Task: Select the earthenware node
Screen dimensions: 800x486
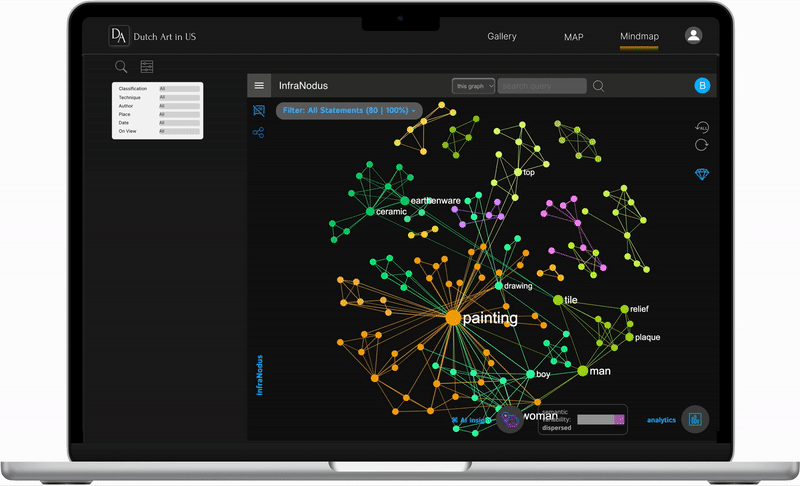Action: tap(405, 200)
